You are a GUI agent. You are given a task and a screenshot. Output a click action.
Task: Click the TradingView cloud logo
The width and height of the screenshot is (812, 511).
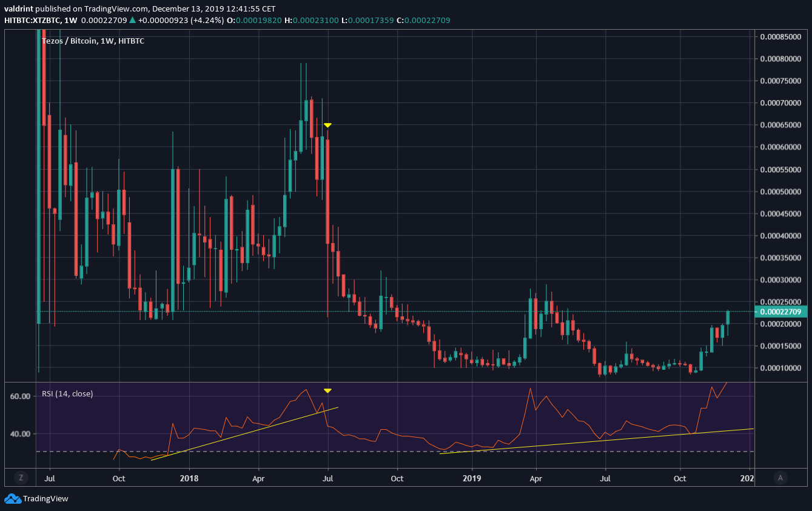[12, 499]
